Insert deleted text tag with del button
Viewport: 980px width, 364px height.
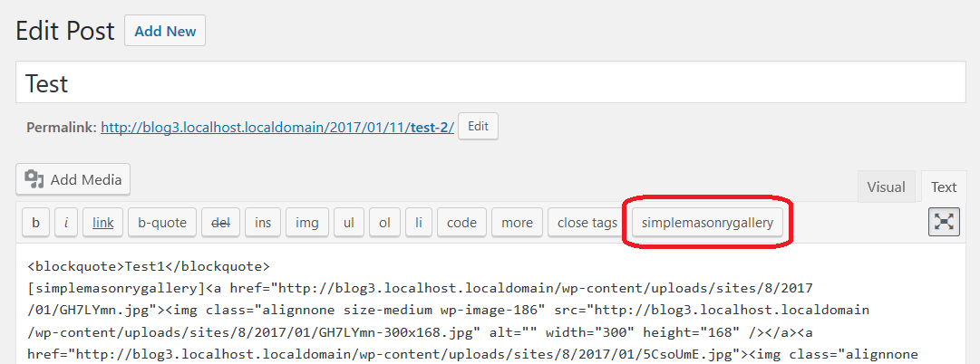(220, 222)
